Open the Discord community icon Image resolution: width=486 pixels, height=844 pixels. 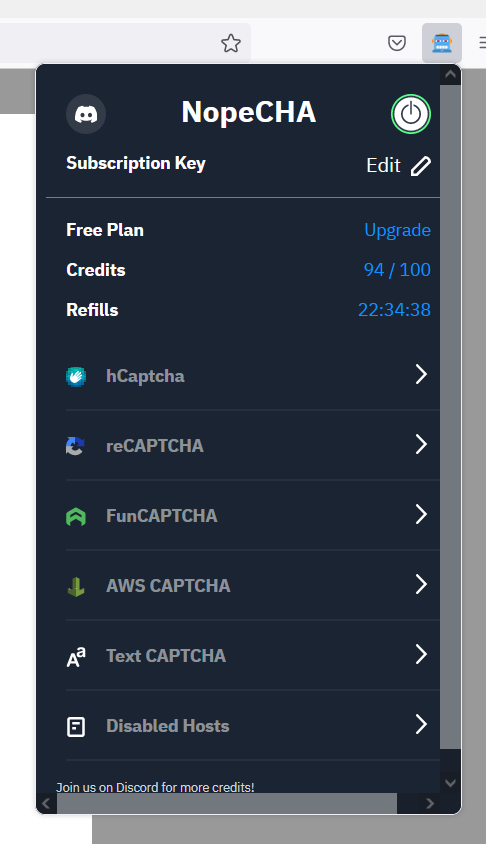tap(86, 114)
